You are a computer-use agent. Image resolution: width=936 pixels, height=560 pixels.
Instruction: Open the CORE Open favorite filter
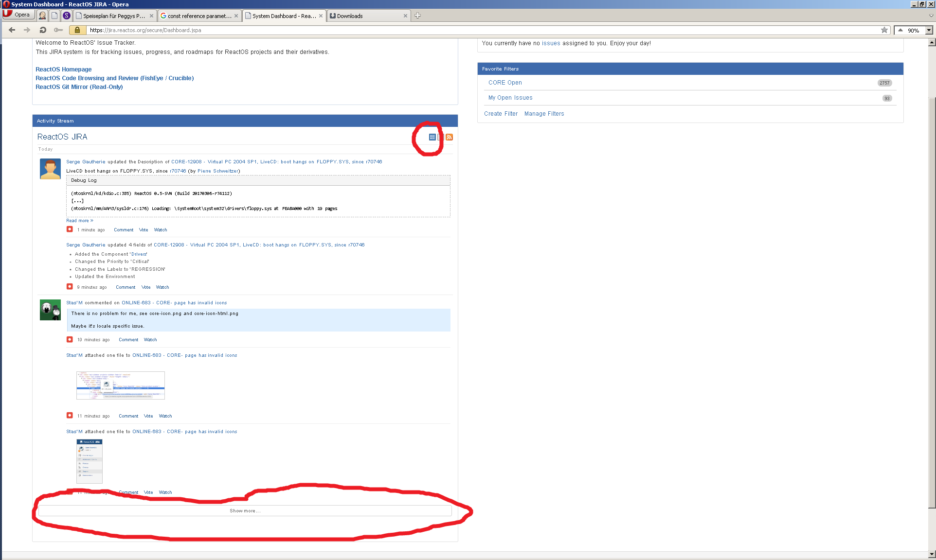[505, 83]
